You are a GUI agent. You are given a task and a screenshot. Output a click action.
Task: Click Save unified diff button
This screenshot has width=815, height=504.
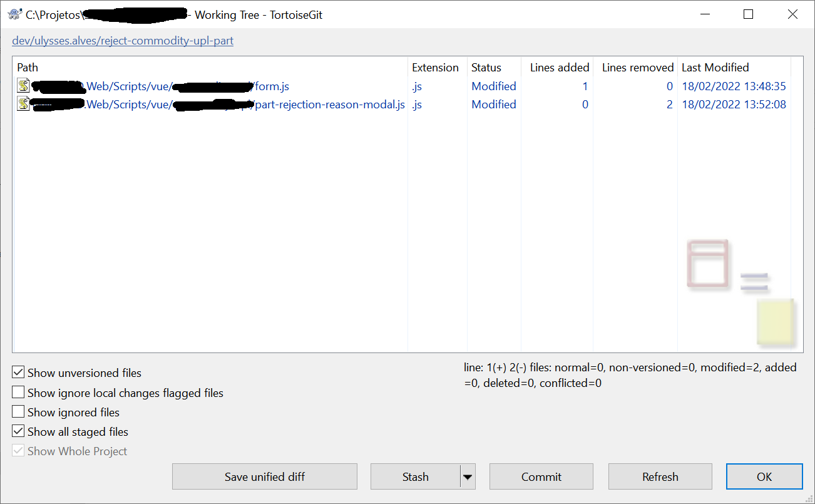click(x=265, y=476)
